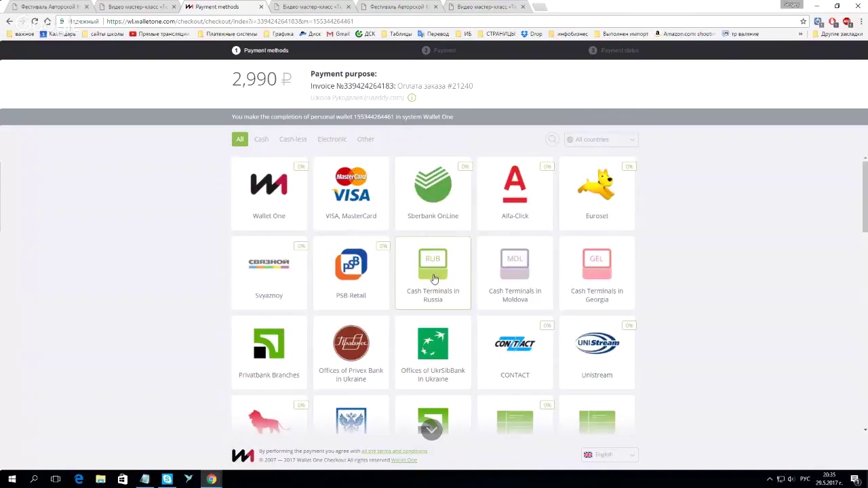Switch to Payment methods browser tab
Image resolution: width=868 pixels, height=488 pixels.
pos(224,7)
